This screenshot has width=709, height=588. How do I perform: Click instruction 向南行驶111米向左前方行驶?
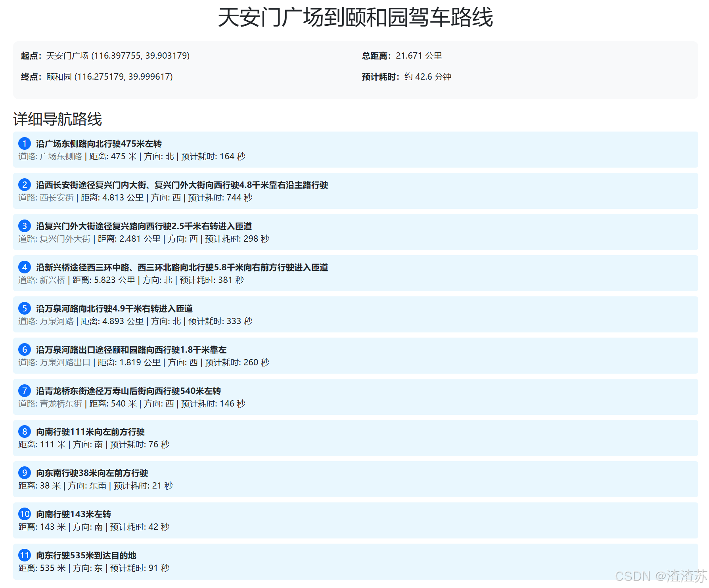[x=90, y=431]
